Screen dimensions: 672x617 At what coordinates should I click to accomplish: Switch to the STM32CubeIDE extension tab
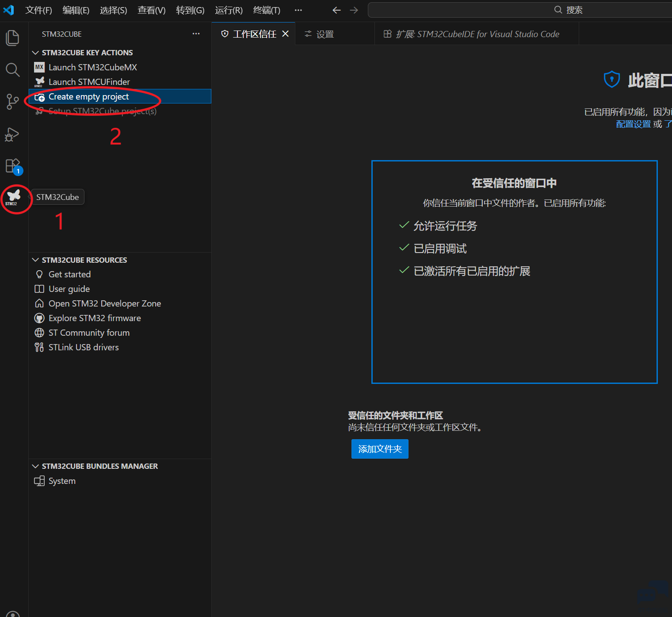pyautogui.click(x=477, y=34)
